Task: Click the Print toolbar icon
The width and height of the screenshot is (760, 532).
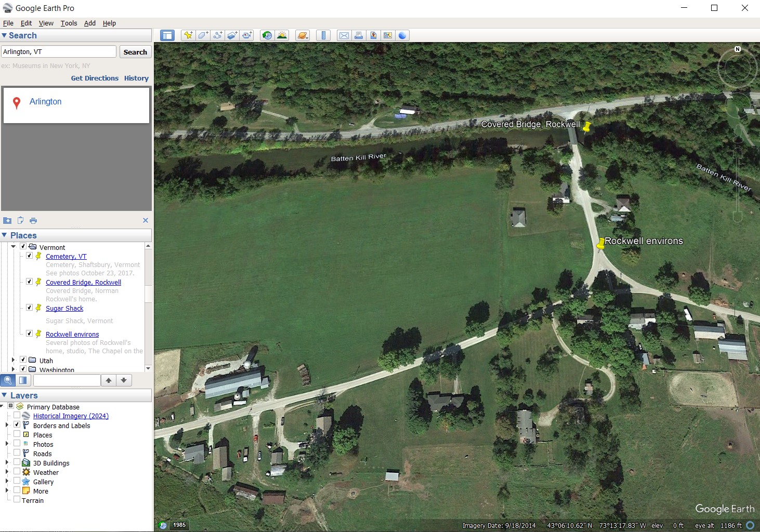Action: tap(359, 35)
